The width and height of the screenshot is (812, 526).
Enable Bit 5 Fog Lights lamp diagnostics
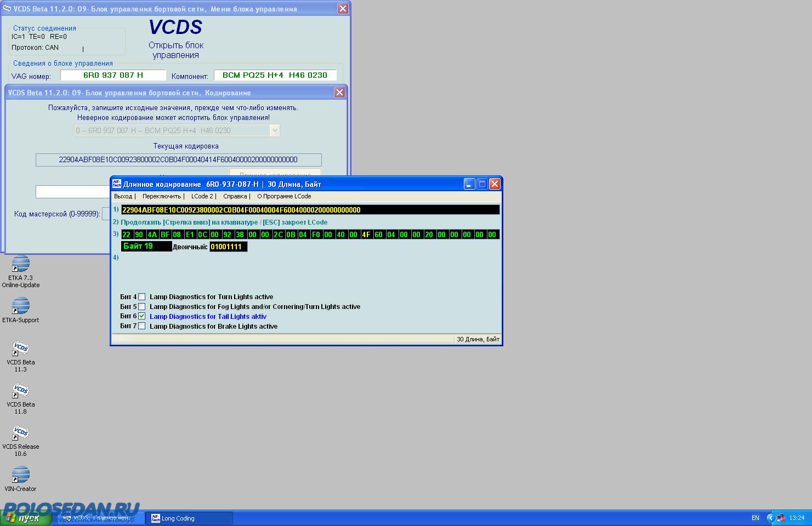[142, 307]
